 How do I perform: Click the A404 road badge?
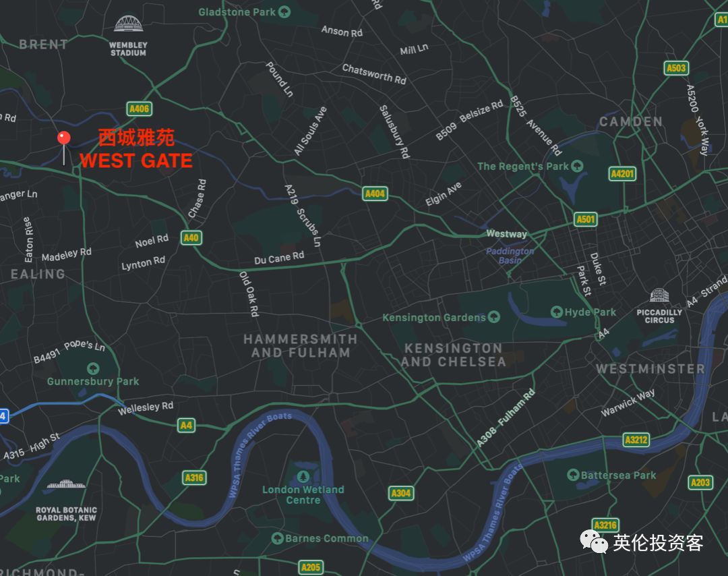point(375,194)
